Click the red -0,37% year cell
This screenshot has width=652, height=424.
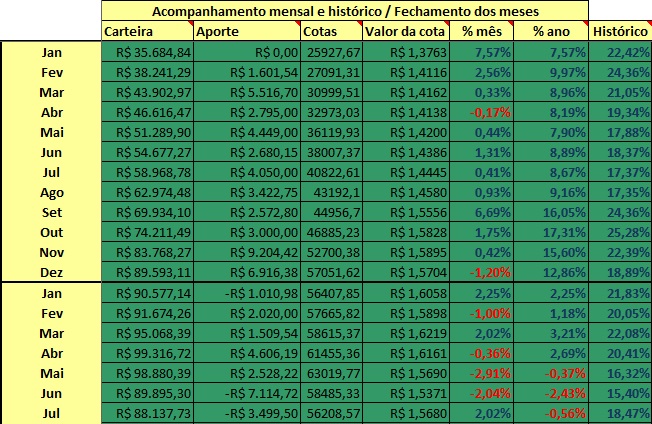(551, 373)
